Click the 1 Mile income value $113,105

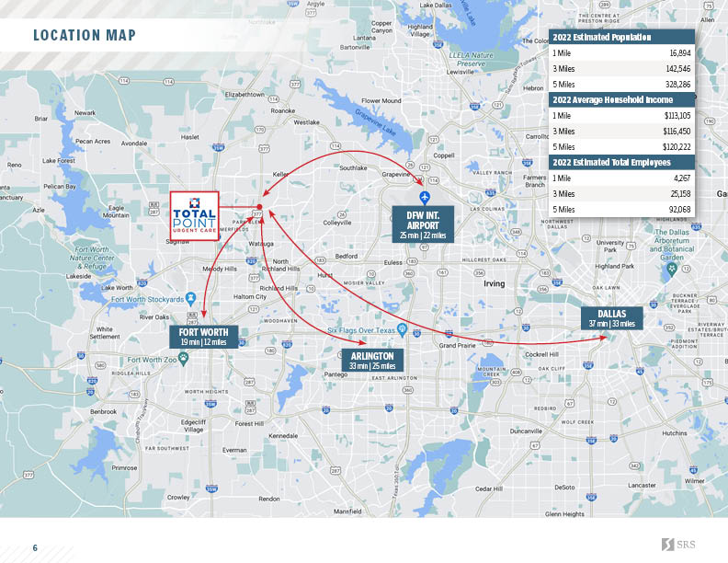pyautogui.click(x=677, y=116)
